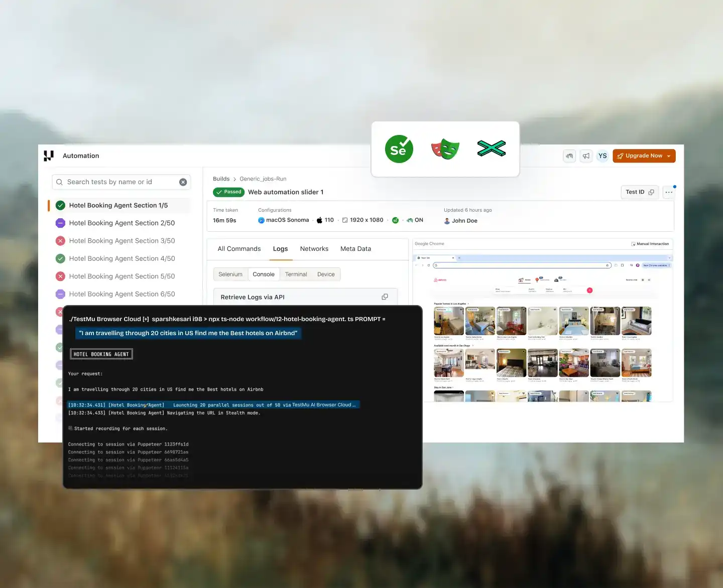Viewport: 723px width, 588px height.
Task: Click the 16m 59s time taken value
Action: tap(224, 220)
